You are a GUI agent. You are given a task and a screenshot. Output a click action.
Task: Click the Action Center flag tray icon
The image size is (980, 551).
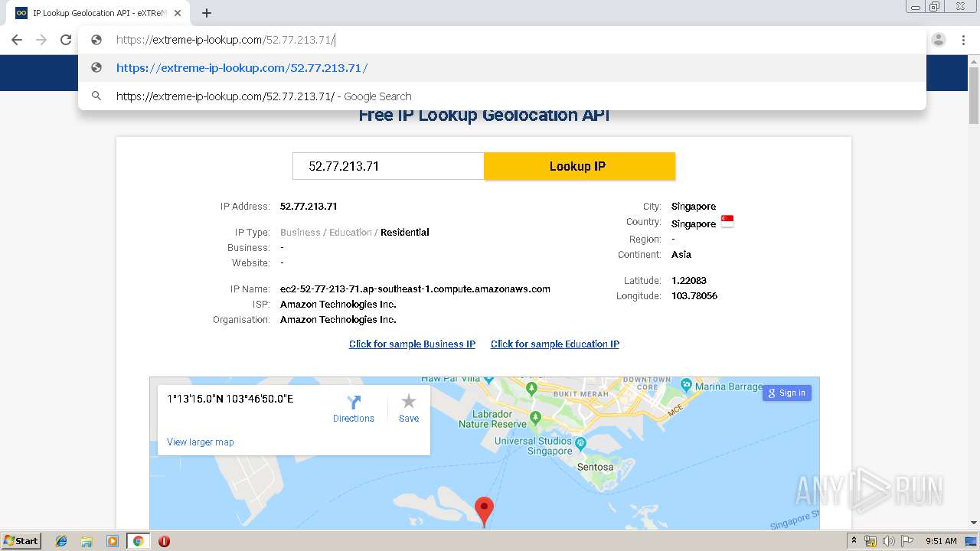click(x=906, y=541)
